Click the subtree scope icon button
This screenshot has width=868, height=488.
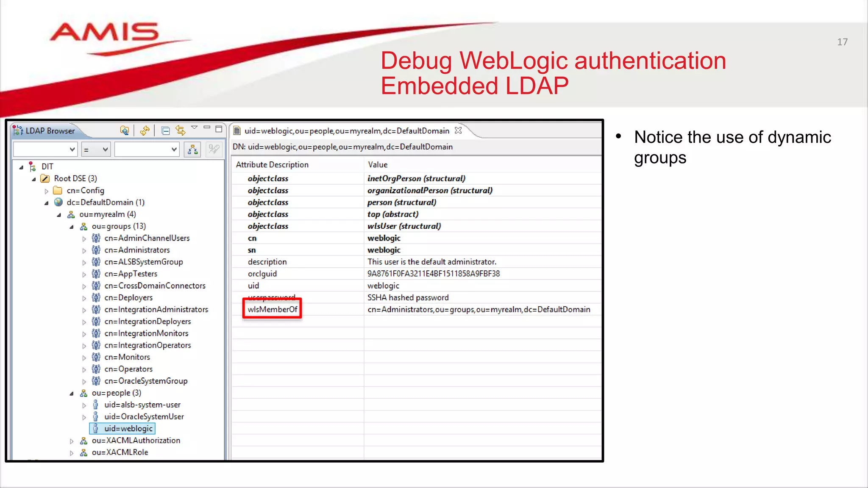[x=192, y=150]
